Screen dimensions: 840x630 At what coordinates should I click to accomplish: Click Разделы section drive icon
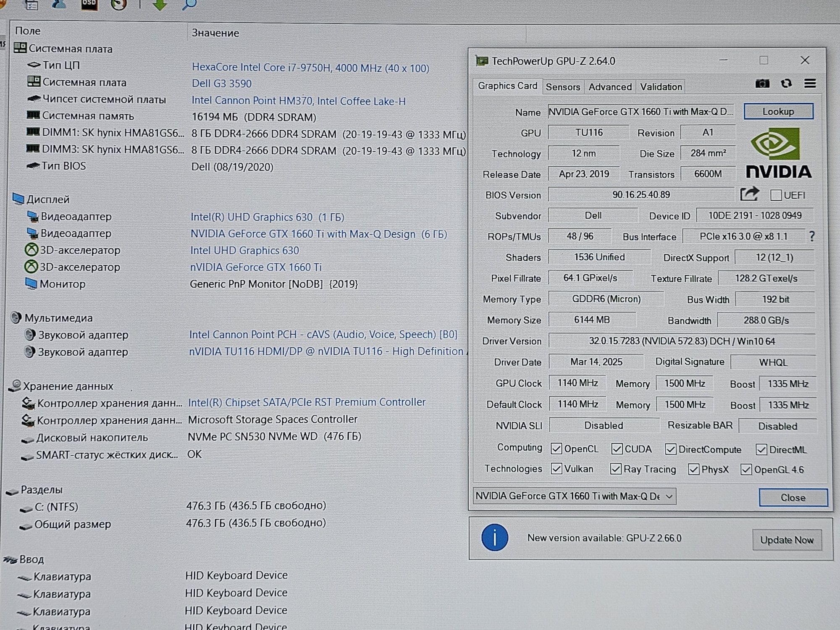click(x=12, y=491)
